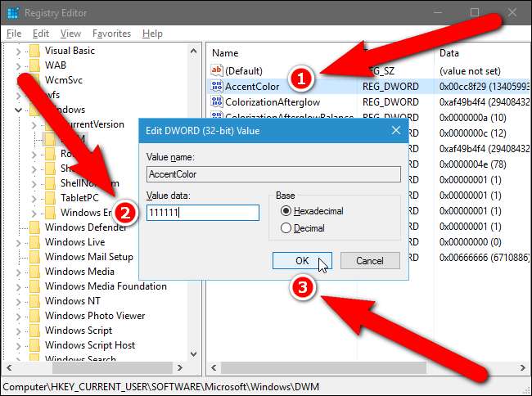The width and height of the screenshot is (532, 396).
Task: Click the data cell 0x0000000a (10)
Action: click(x=472, y=118)
